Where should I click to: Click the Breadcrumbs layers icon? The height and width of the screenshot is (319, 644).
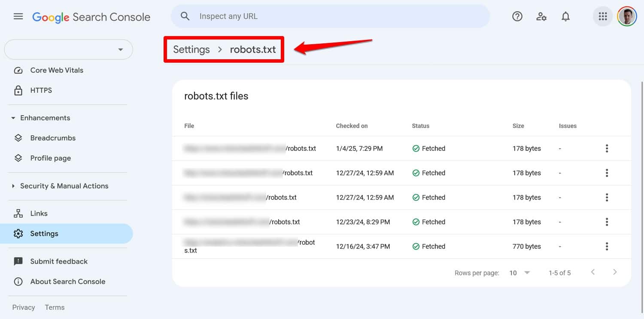point(18,138)
